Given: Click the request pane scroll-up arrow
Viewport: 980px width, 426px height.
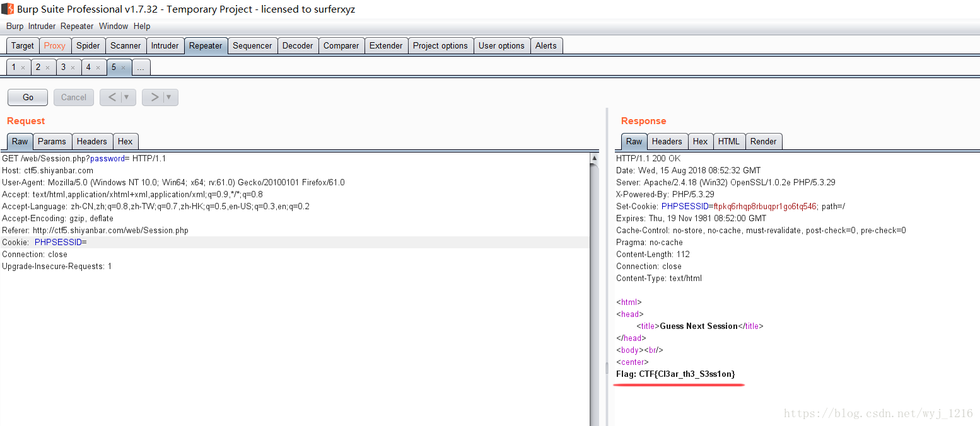Looking at the screenshot, I should tap(594, 158).
